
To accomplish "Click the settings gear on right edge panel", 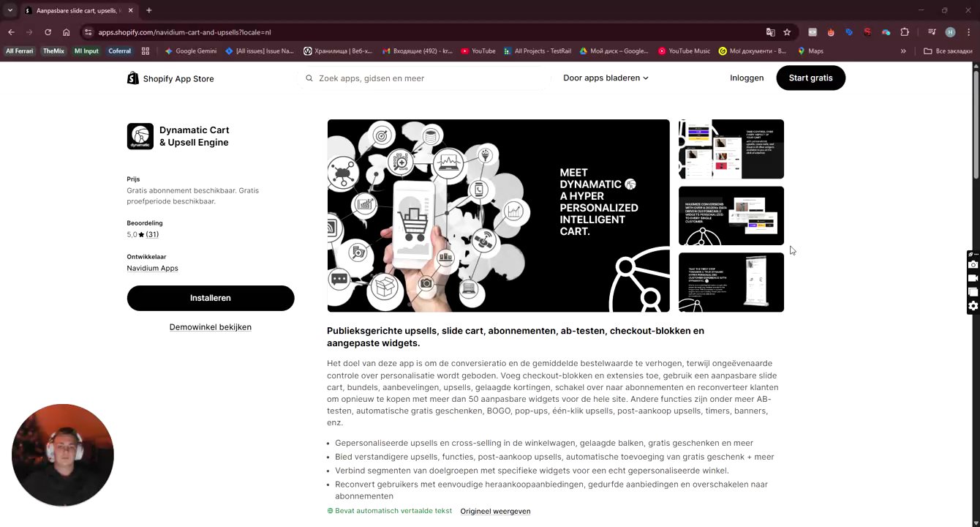I will tap(973, 306).
